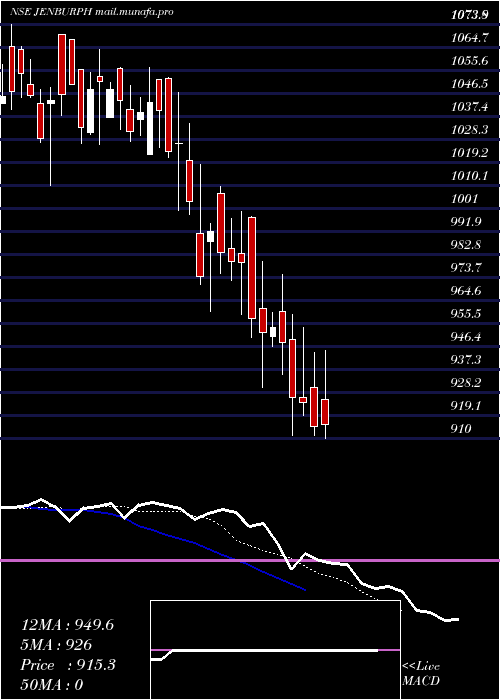The image size is (500, 700).
Task: Click the 910 price axis label
Action: [461, 429]
